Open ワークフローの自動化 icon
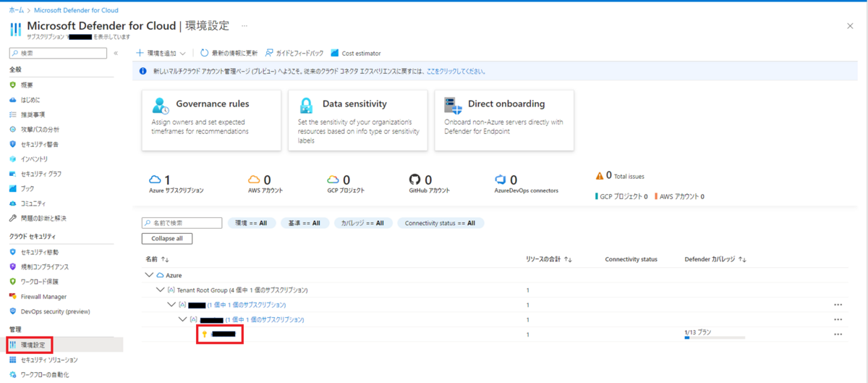Viewport: 868px width, 383px height. point(13,374)
